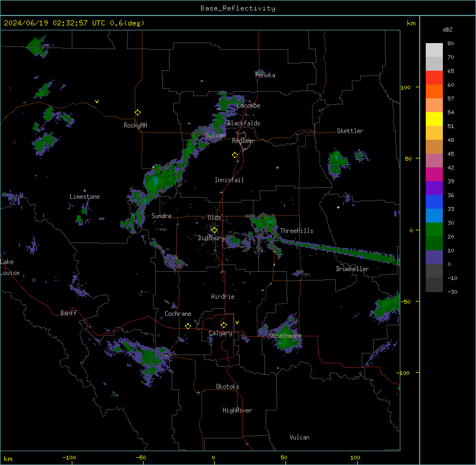Select the -30 value in dBZ legend
476x465 pixels.
(452, 292)
